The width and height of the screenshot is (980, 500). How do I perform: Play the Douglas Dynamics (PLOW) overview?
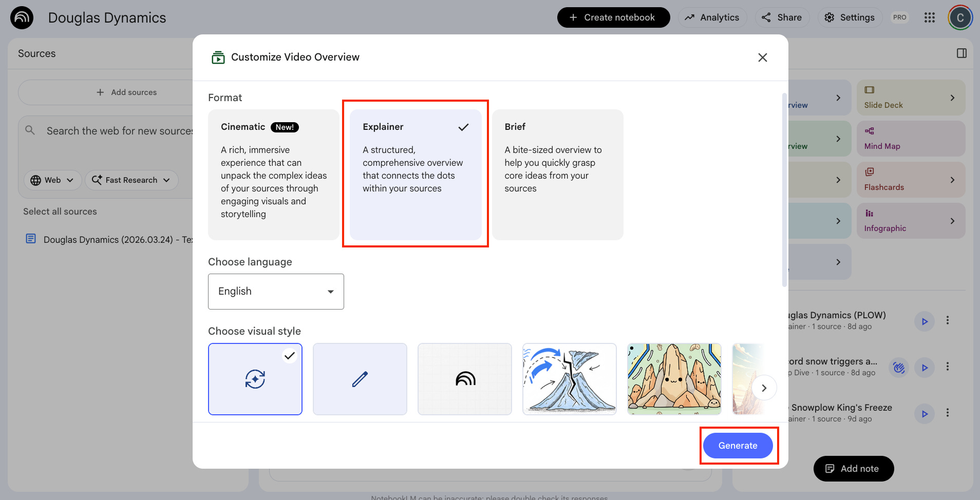925,321
